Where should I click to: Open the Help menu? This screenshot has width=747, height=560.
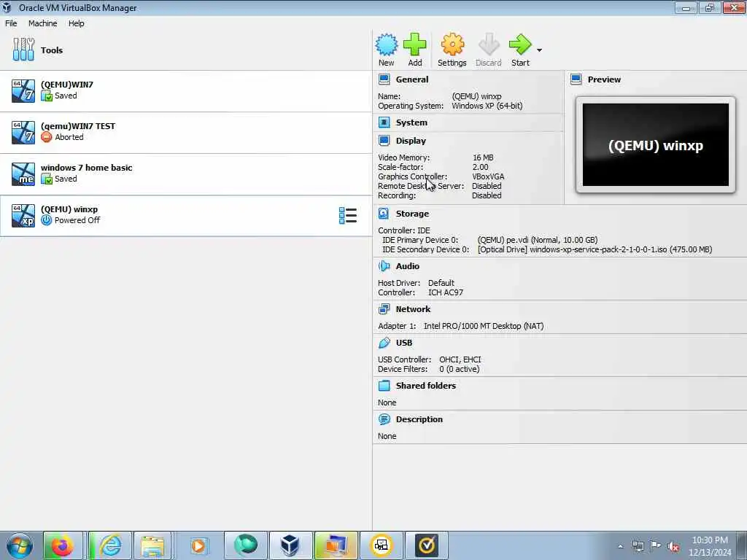[76, 23]
